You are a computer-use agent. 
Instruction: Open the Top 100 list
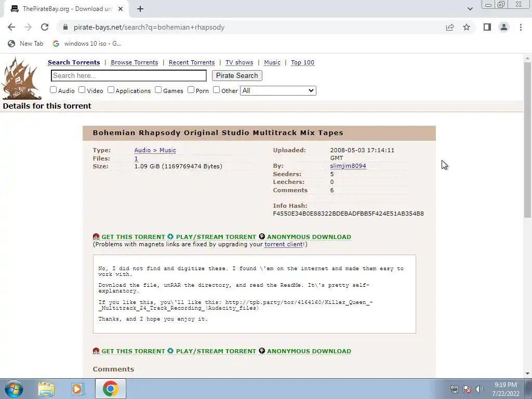point(303,62)
